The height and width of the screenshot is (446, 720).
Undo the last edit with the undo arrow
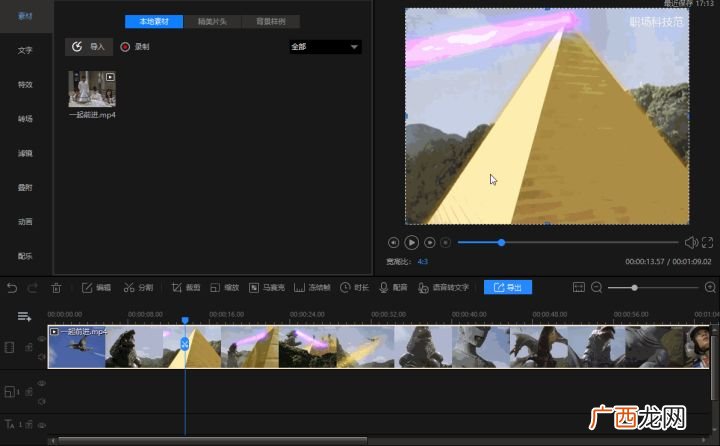point(12,288)
